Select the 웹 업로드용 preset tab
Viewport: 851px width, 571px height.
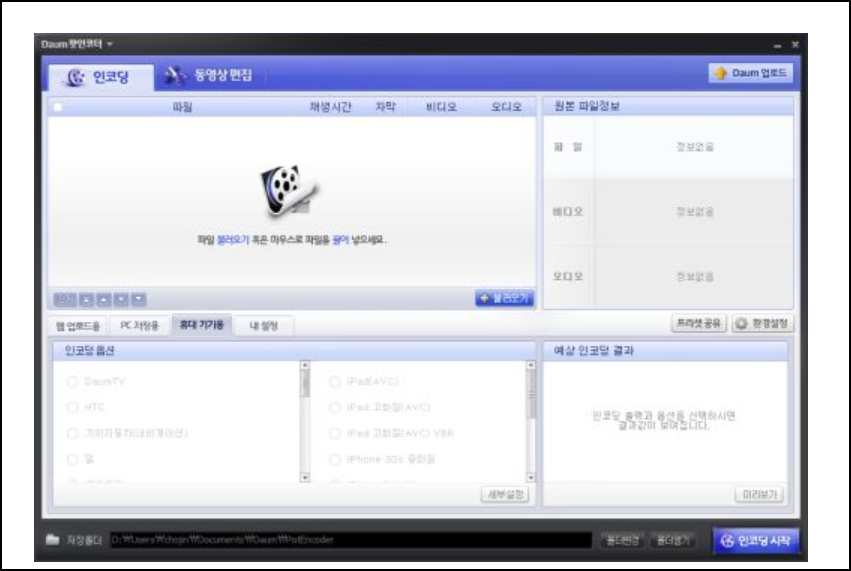click(78, 326)
